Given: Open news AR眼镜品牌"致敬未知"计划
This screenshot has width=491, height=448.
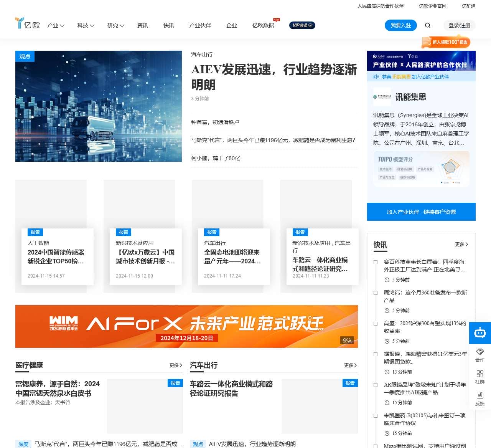Looking at the screenshot, I should coord(425,388).
